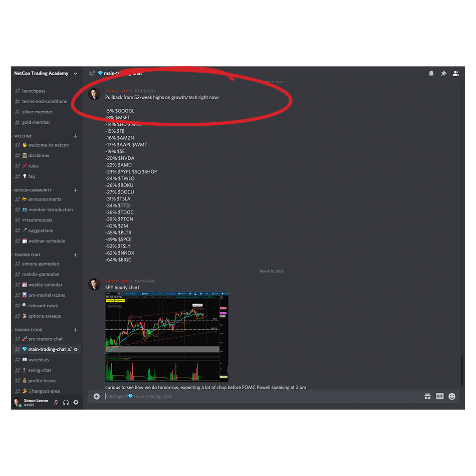The height and width of the screenshot is (476, 476).
Task: Collapse the WELCOME category
Action: (23, 136)
